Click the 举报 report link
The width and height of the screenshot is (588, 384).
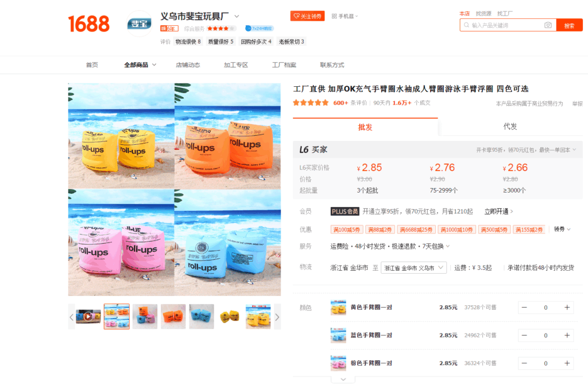[577, 103]
